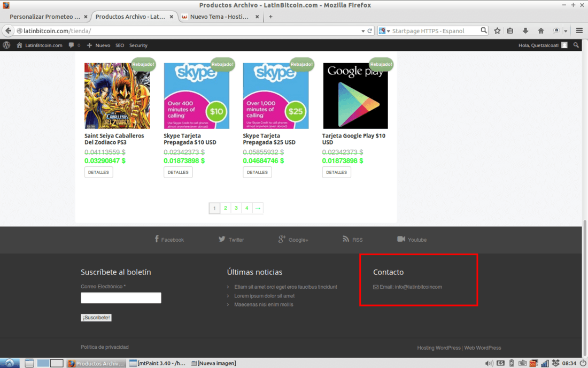Open the Hosting WordPress footer link
The width and height of the screenshot is (588, 368).
click(439, 348)
